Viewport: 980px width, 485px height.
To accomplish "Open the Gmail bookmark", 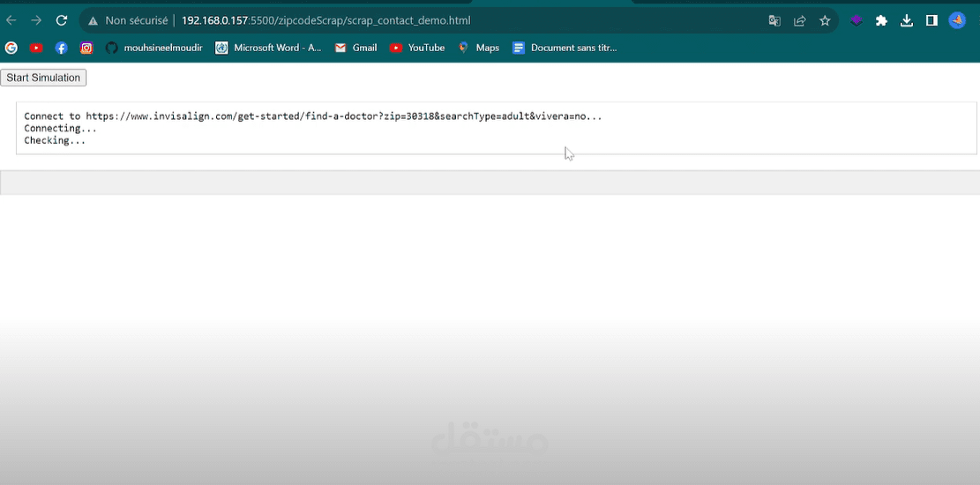I will (355, 48).
